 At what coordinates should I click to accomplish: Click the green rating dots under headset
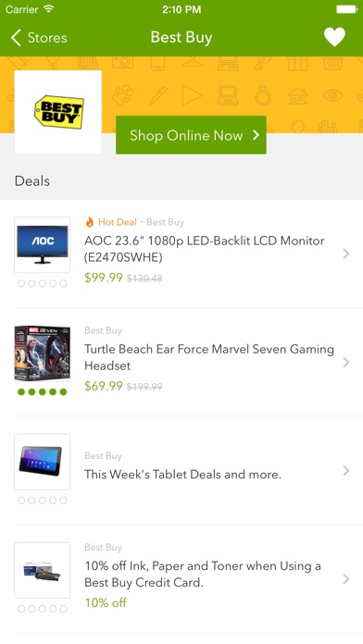click(x=43, y=391)
